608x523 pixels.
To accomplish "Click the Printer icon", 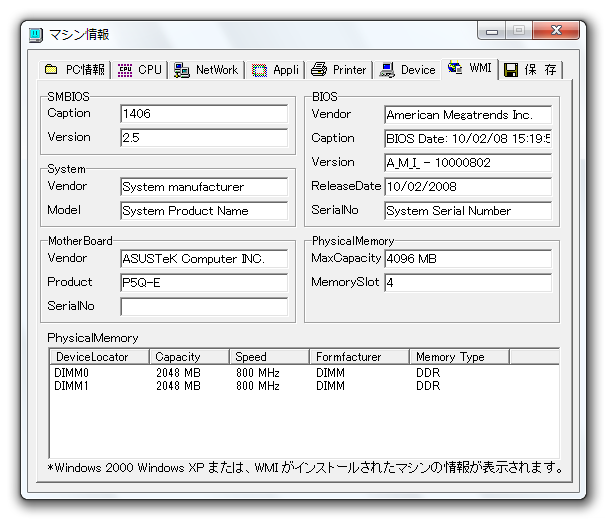I will tap(319, 69).
